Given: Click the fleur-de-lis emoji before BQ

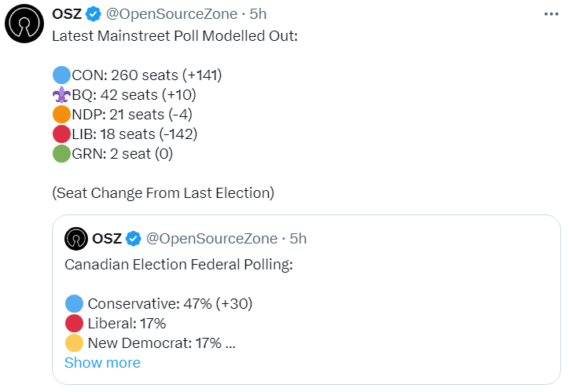Looking at the screenshot, I should [61, 94].
